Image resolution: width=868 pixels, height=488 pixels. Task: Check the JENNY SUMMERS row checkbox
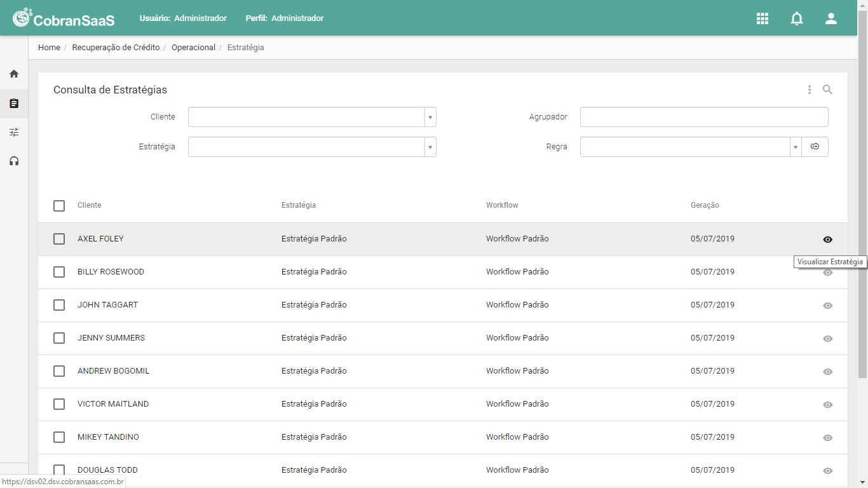click(x=59, y=338)
